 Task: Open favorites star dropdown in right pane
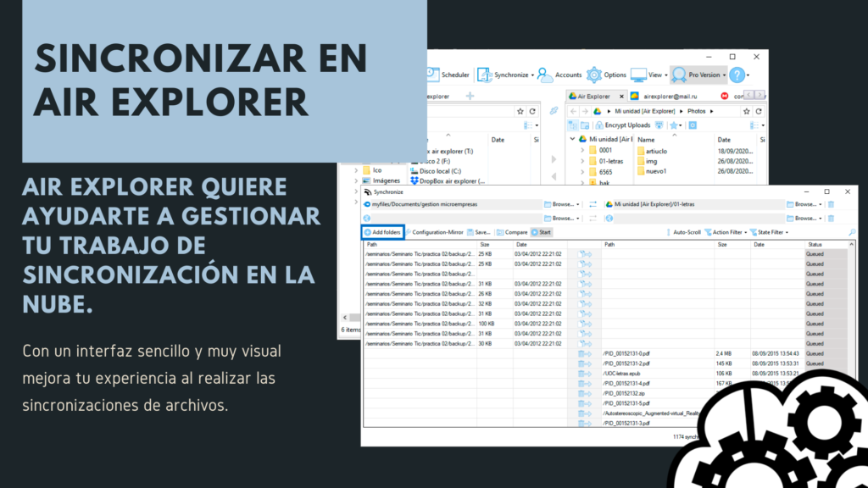click(x=676, y=125)
